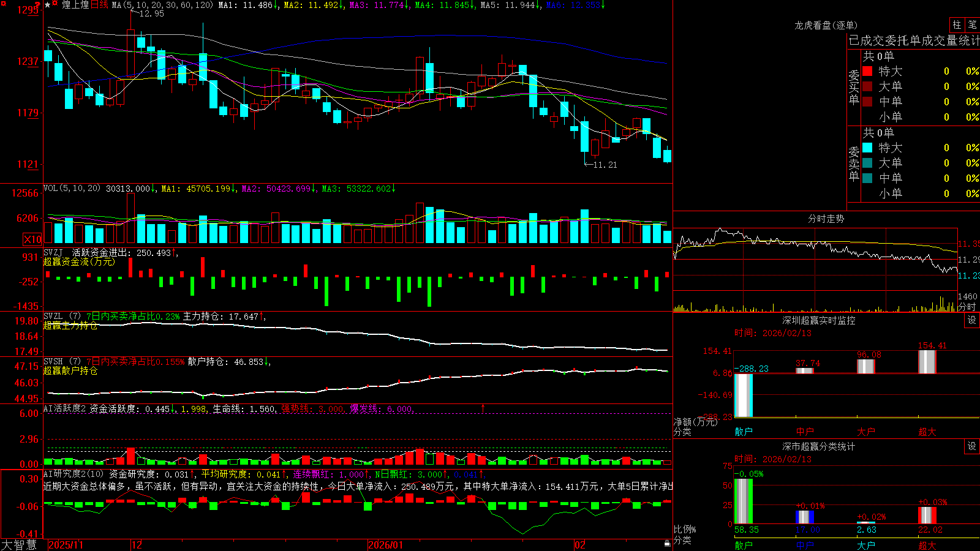The image size is (980, 551).
Task: Select the 2025/11 date tab on the timeline
Action: click(x=66, y=545)
